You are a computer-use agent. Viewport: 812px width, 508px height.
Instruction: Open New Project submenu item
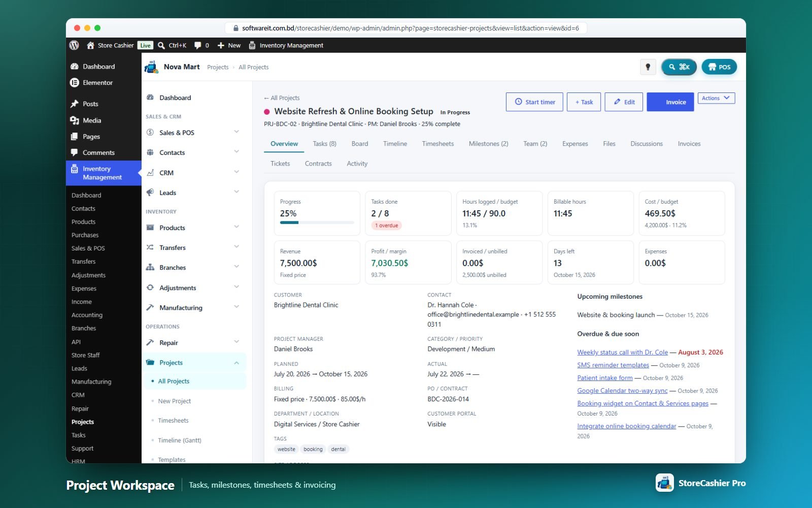[175, 401]
